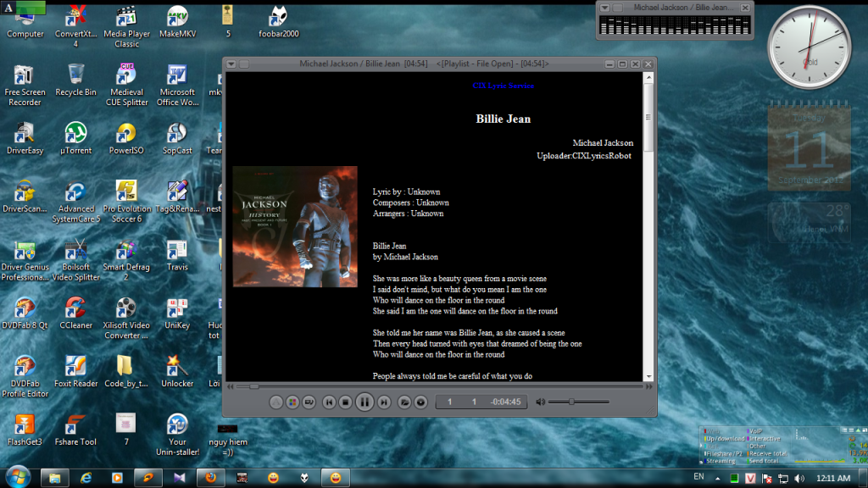Viewport: 868px width, 488px height.
Task: Select the Unlocker desktop icon
Action: (178, 372)
